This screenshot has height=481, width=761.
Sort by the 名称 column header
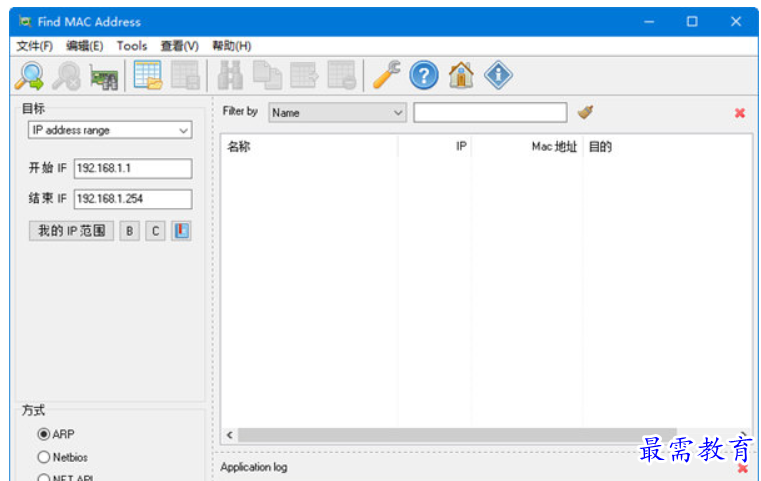point(310,147)
